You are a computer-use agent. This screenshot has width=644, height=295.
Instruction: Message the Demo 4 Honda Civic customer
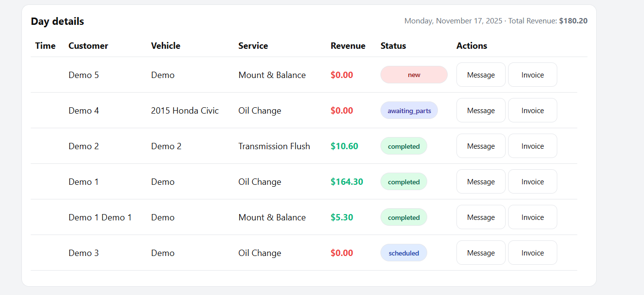[480, 110]
